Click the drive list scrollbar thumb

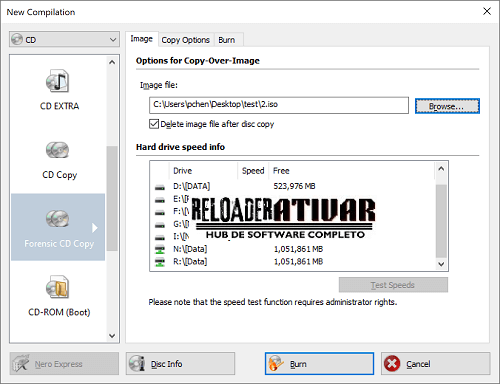[x=441, y=221]
